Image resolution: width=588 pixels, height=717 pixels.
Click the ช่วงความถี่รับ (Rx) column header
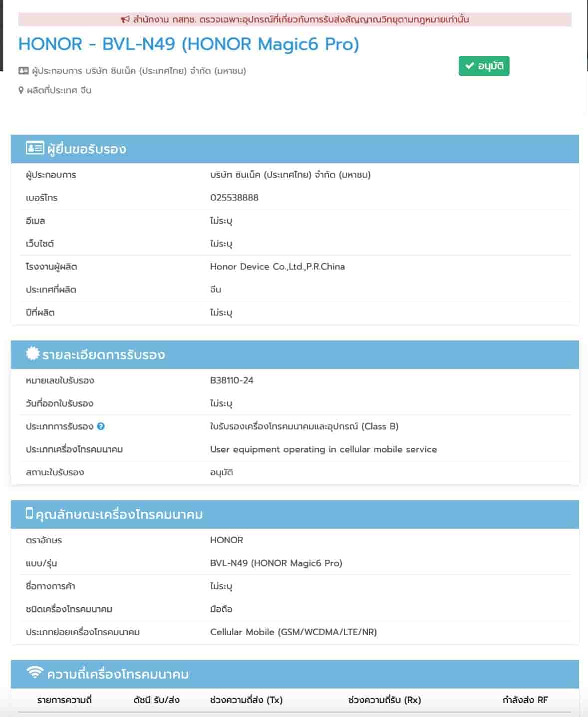384,700
